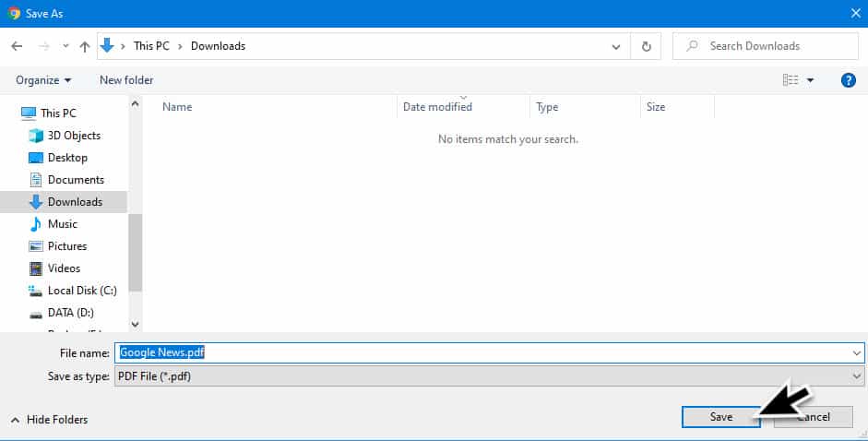The width and height of the screenshot is (868, 441).
Task: Click the Videos film icon
Action: pos(36,268)
